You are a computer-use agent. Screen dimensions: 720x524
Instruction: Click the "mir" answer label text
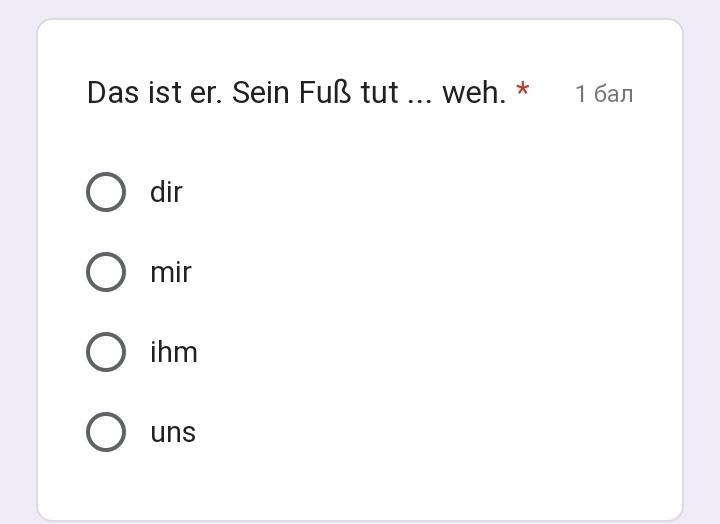click(171, 272)
